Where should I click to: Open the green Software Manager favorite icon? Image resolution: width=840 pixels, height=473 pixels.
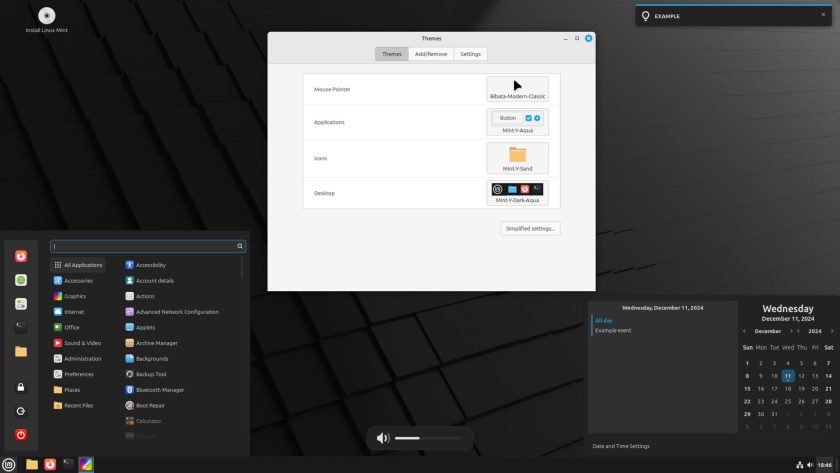click(21, 280)
